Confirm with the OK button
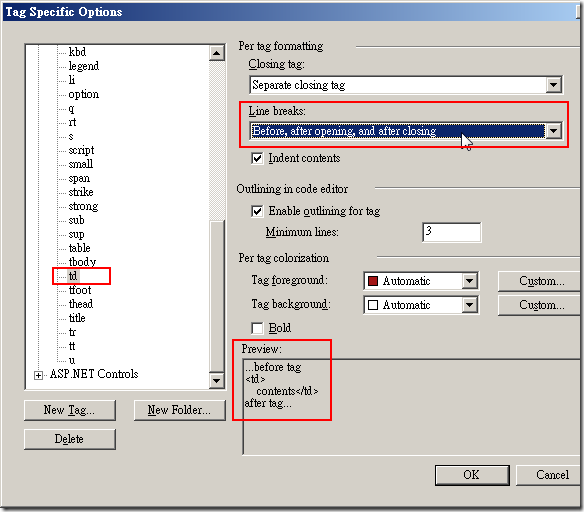584x512 pixels. click(472, 475)
